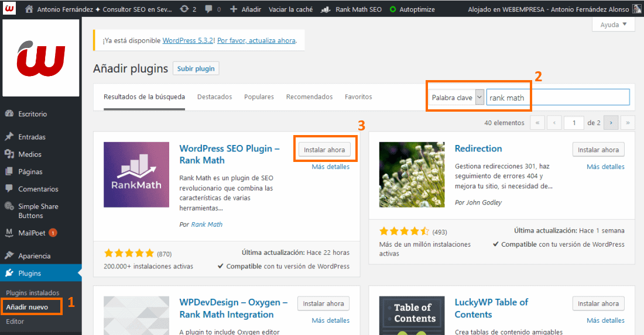The height and width of the screenshot is (335, 644).
Task: Open Apariencia in the sidebar menu
Action: click(34, 256)
